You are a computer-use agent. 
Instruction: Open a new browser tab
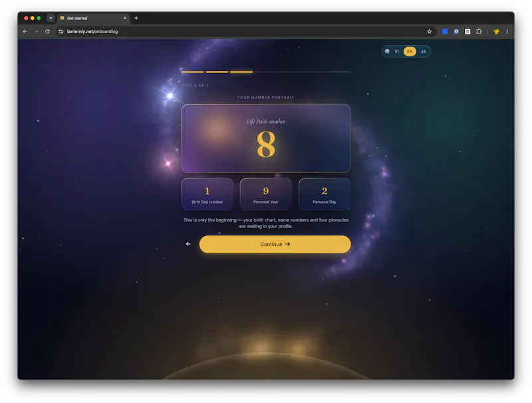click(136, 18)
